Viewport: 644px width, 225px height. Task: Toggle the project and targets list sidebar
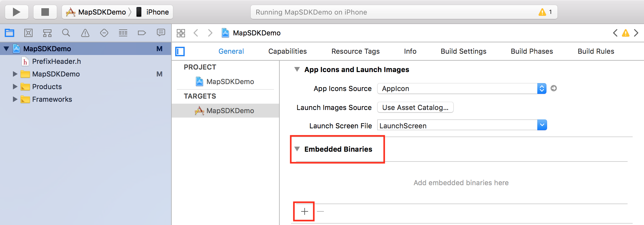tap(180, 52)
